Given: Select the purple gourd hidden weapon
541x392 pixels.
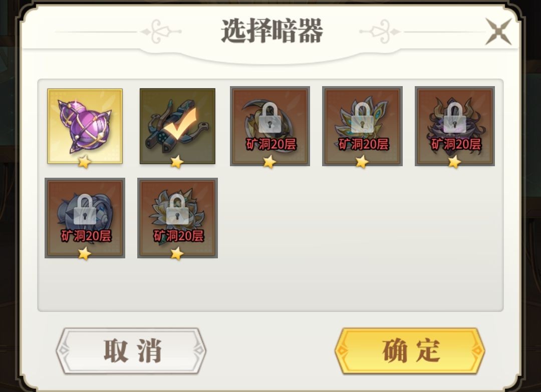Looking at the screenshot, I should point(85,126).
